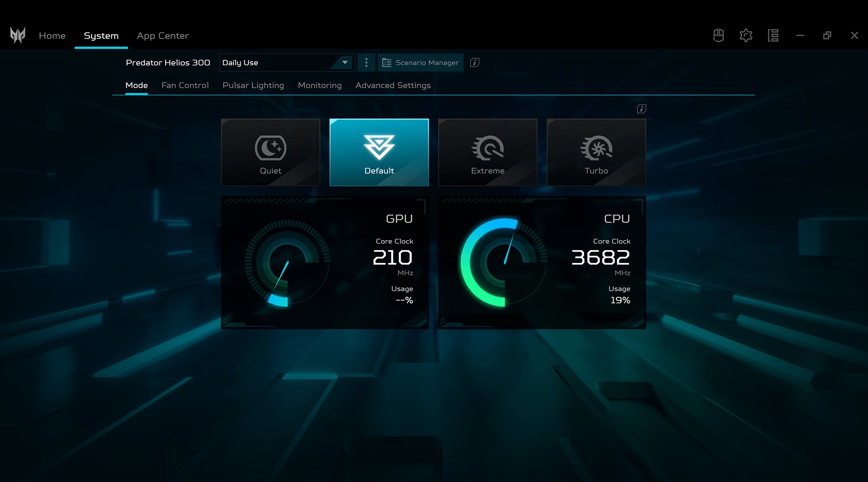Click the GPU usage --% value
868x482 pixels.
[404, 300]
